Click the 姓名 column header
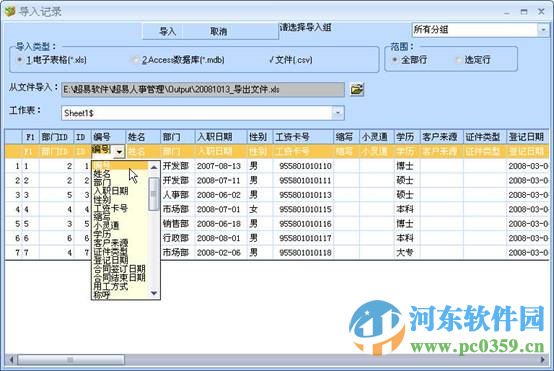This screenshot has width=554, height=371. point(143,137)
